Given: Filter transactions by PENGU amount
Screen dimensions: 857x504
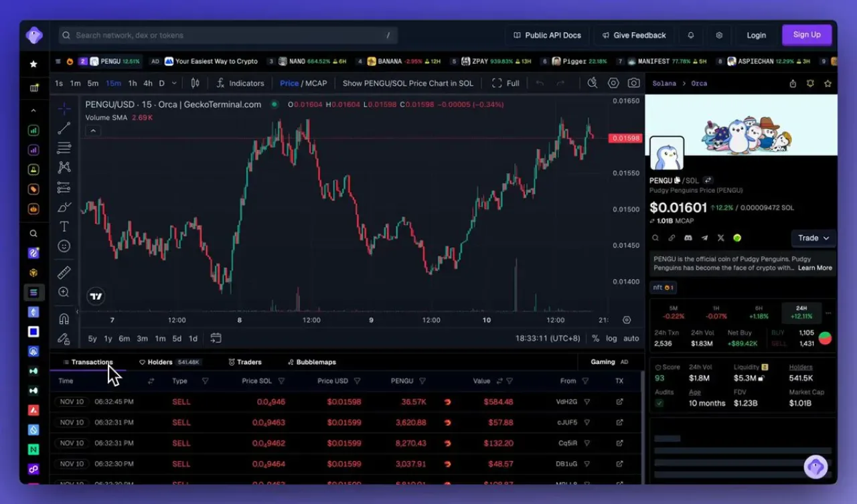Looking at the screenshot, I should point(422,381).
